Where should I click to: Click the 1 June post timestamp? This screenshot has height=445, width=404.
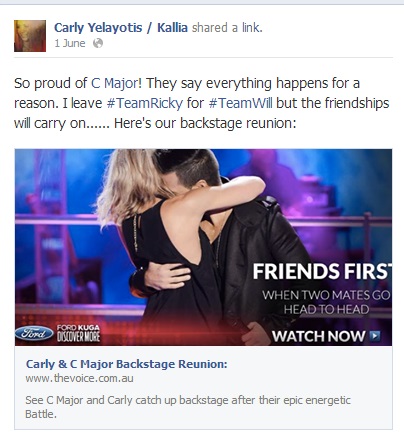70,43
